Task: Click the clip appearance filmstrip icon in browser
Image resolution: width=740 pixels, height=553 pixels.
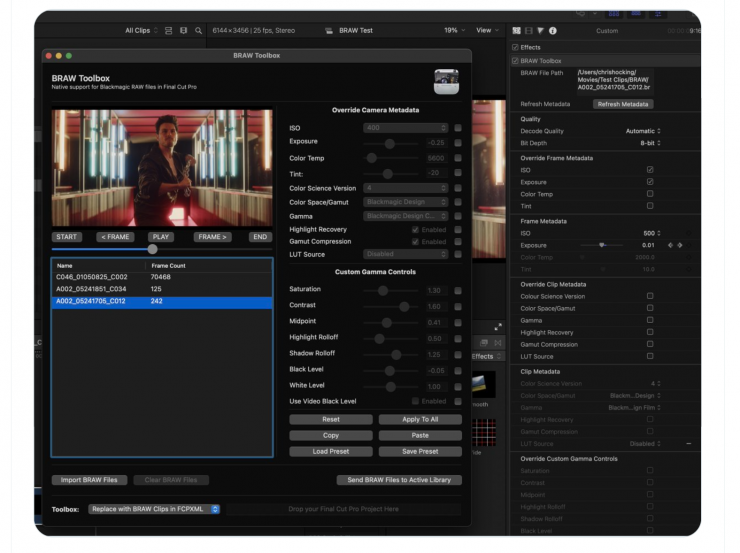Action: coord(183,31)
